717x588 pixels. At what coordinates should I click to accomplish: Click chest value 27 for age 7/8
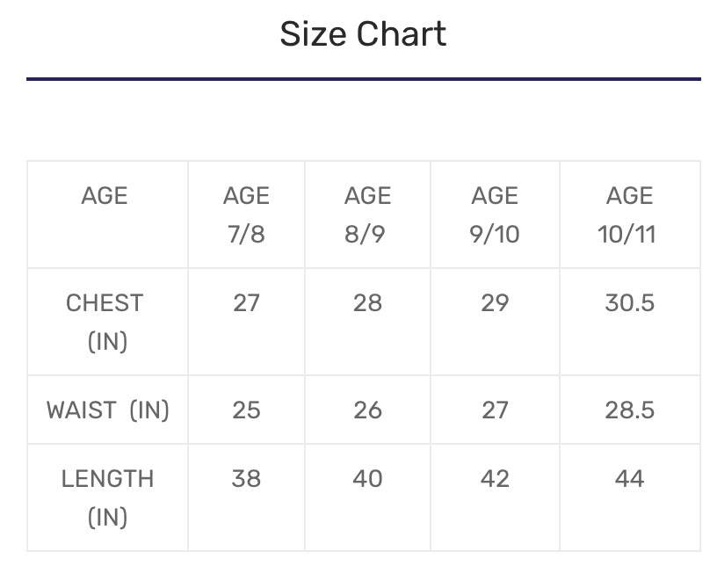pos(246,303)
